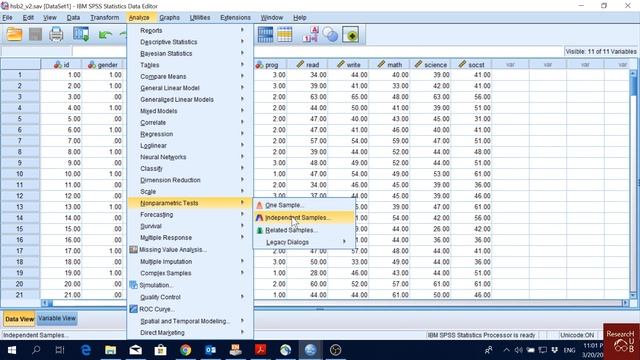Expand the Legacy Dialogs submenu
Screen dimensions: 640x360
coord(304,242)
